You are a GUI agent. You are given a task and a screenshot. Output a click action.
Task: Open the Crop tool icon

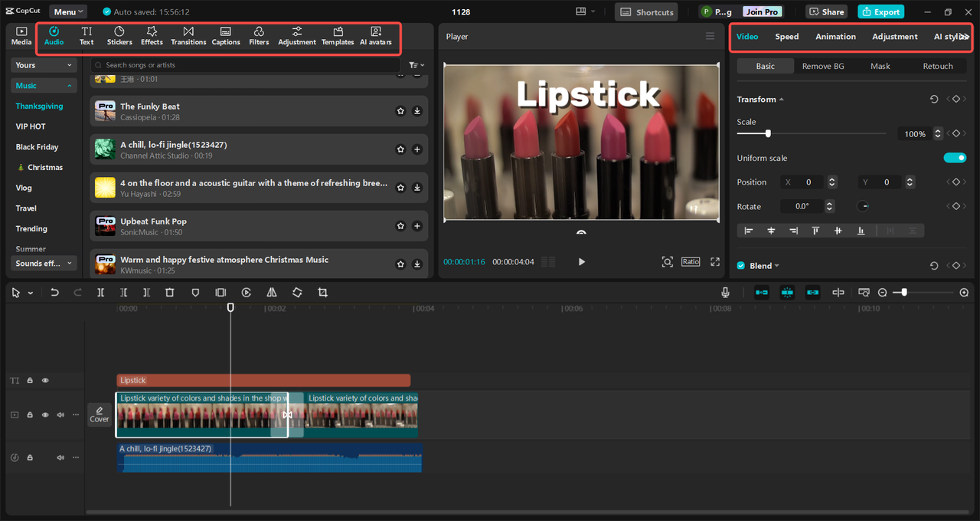tap(322, 293)
